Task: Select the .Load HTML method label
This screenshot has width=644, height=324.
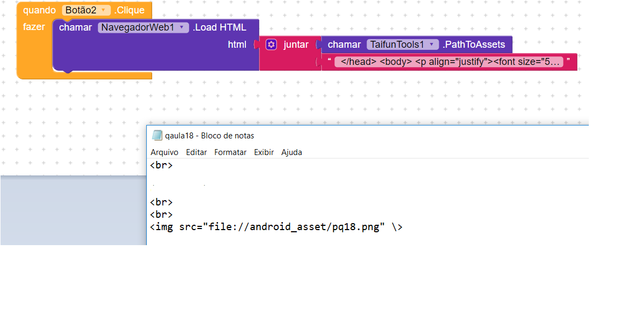Action: (x=220, y=27)
